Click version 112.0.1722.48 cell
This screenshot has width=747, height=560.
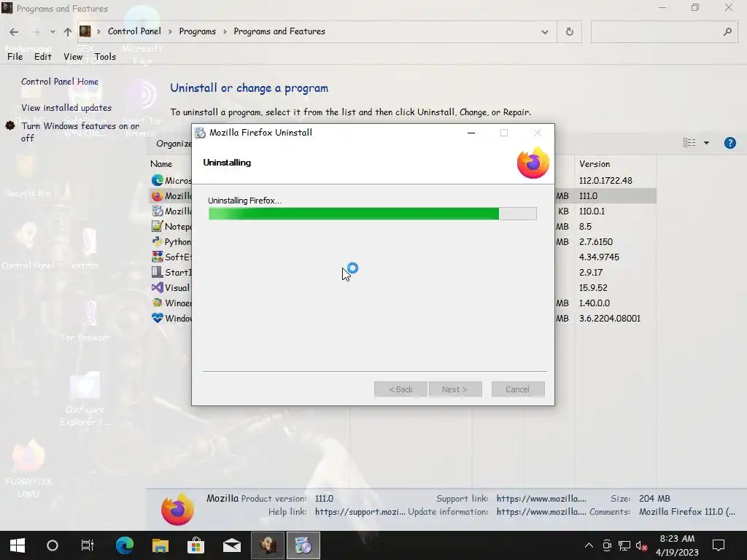pos(605,181)
